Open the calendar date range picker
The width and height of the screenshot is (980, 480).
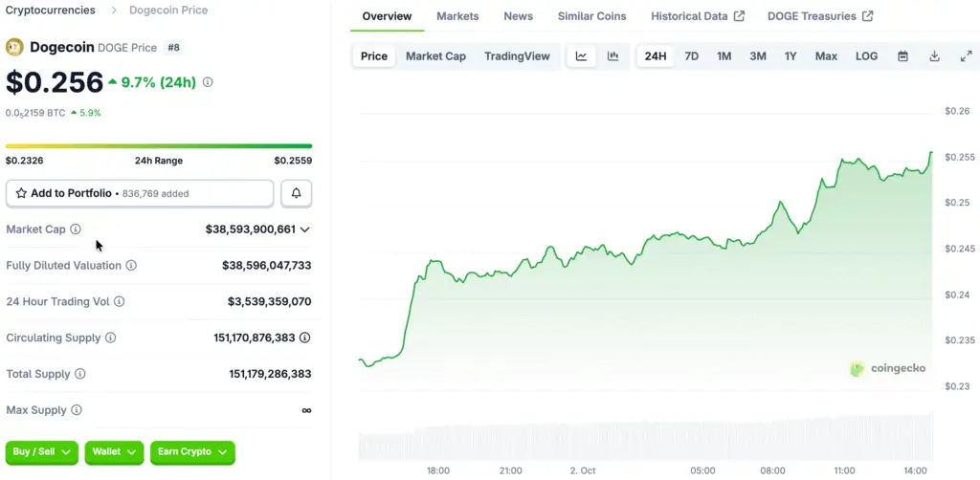click(x=902, y=56)
